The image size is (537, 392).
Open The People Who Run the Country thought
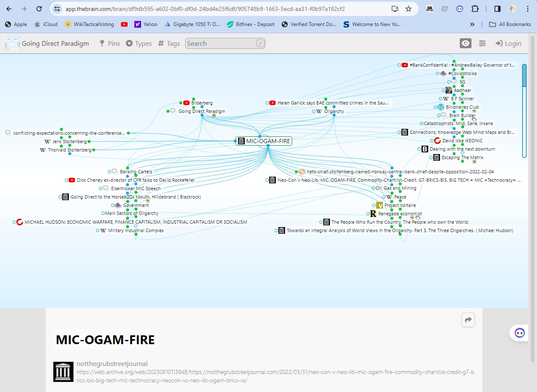pyautogui.click(x=400, y=222)
